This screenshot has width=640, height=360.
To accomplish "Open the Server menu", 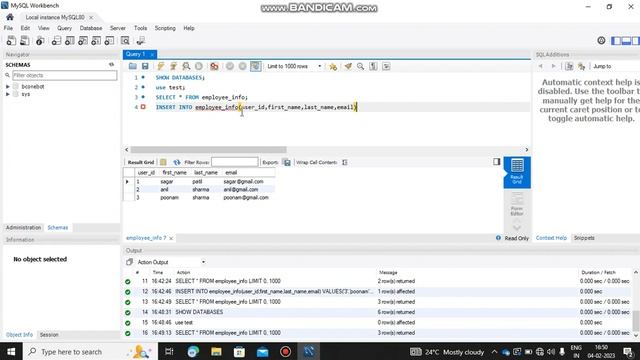I will pyautogui.click(x=118, y=28).
